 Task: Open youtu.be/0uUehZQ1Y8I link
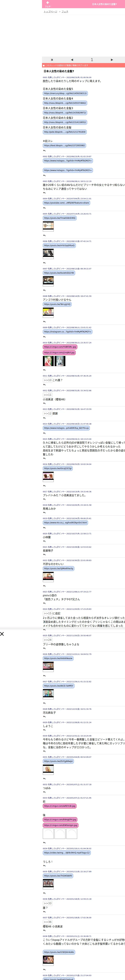(59, 273)
